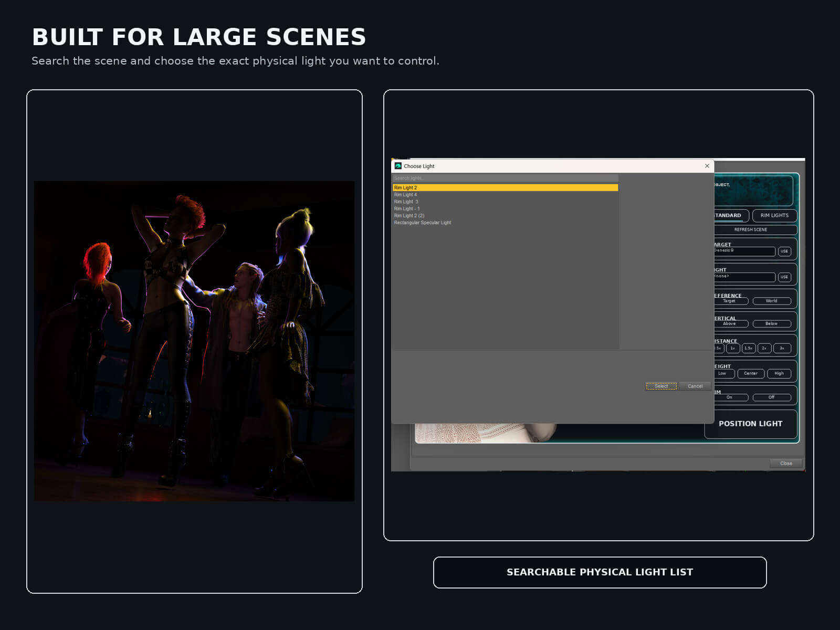This screenshot has height=630, width=840.
Task: Set vertical placement to Above
Action: point(731,323)
